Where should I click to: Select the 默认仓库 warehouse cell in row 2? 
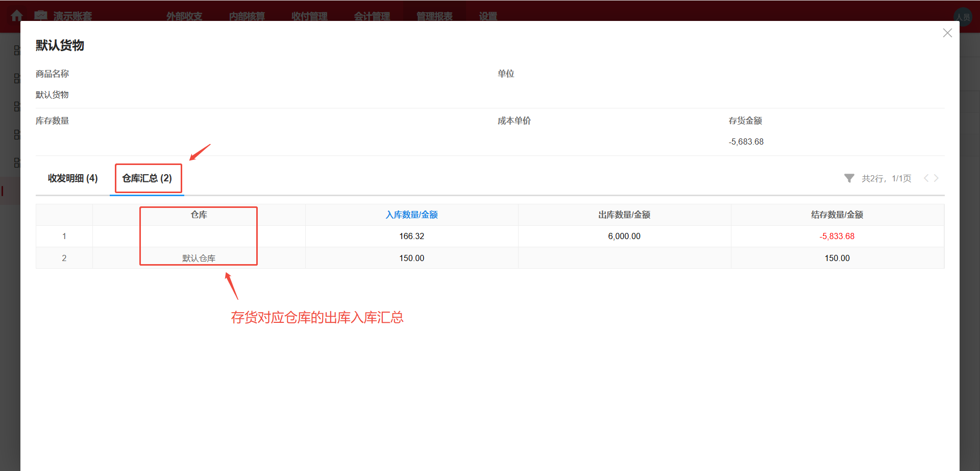coord(198,258)
